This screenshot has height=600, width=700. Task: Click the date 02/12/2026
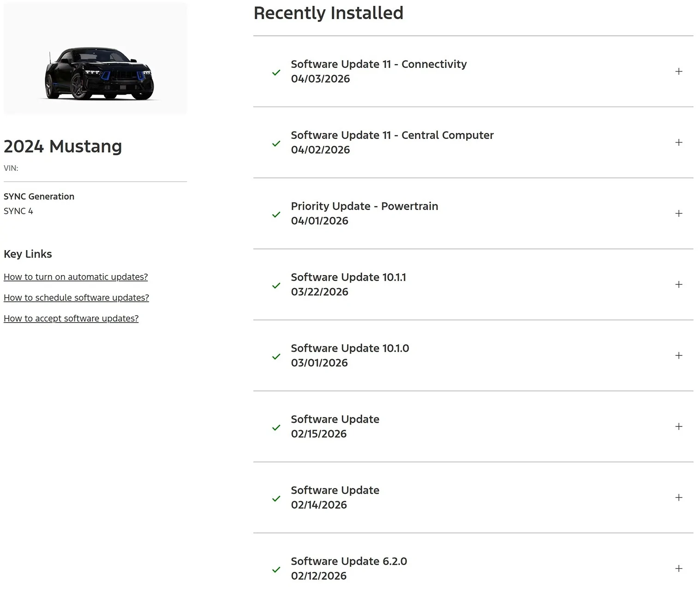tap(319, 576)
